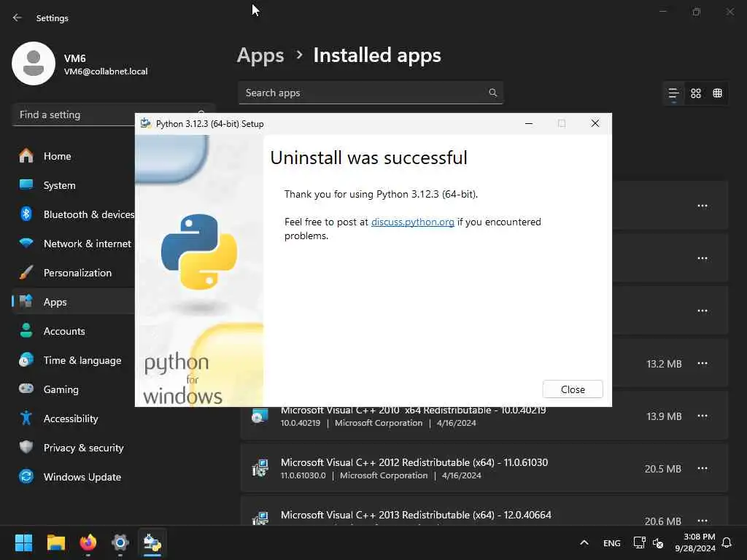Click the Home house icon
Viewport: 747px width, 560px height.
(26, 155)
